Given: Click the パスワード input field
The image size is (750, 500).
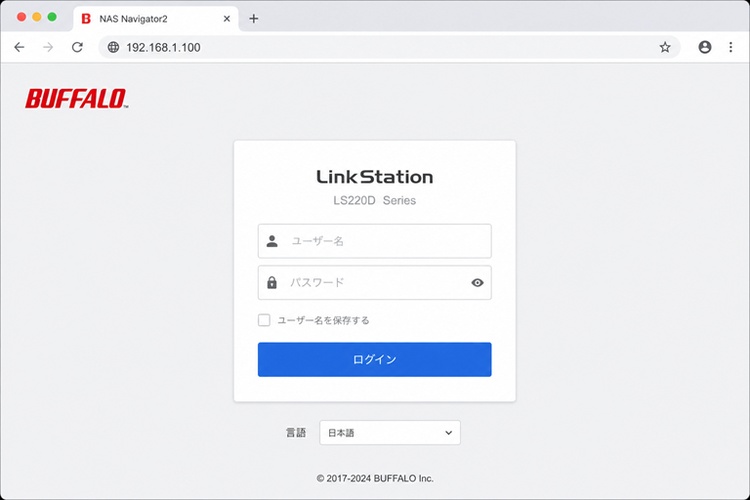Looking at the screenshot, I should pyautogui.click(x=375, y=283).
